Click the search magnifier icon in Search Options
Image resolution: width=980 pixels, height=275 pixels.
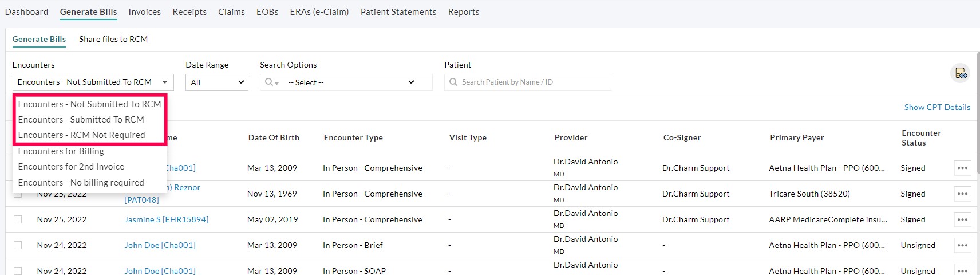270,82
